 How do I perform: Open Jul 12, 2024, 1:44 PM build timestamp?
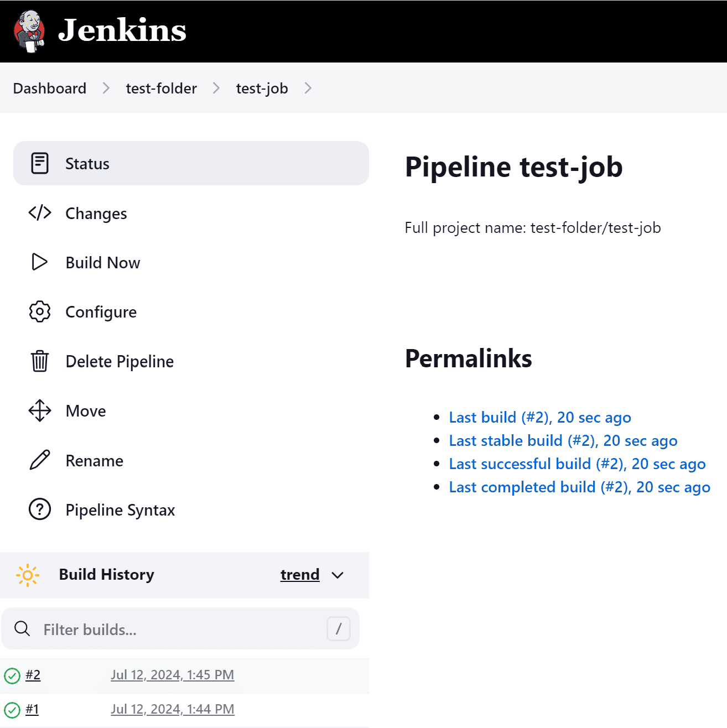[x=173, y=709]
